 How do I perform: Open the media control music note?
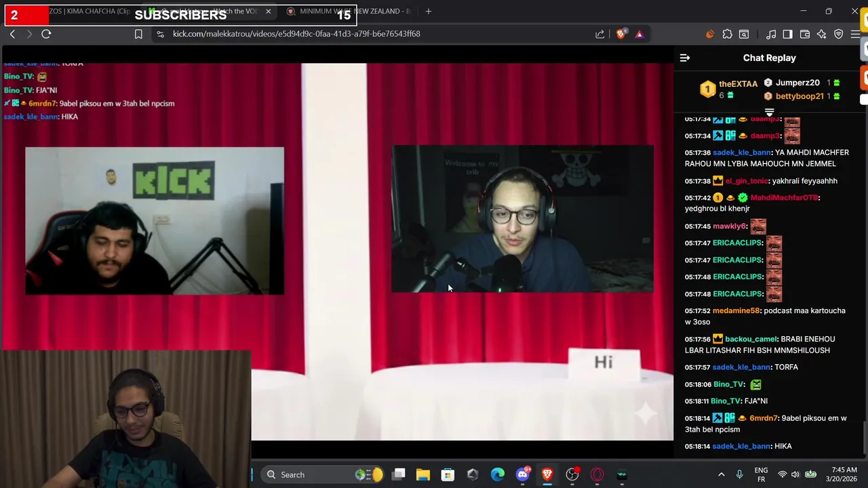[771, 34]
